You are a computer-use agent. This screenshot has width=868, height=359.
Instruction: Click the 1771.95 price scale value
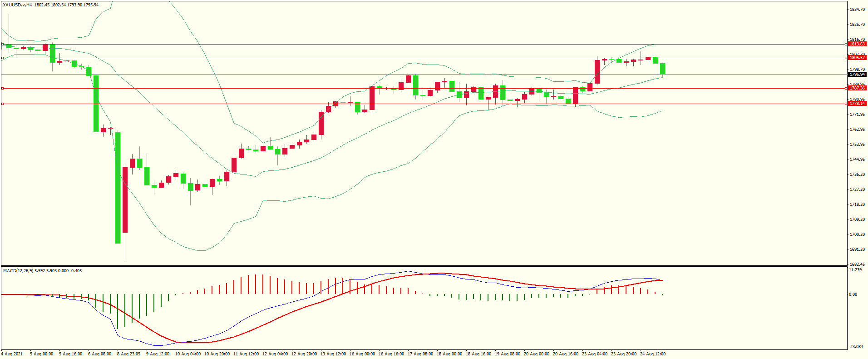click(x=857, y=115)
